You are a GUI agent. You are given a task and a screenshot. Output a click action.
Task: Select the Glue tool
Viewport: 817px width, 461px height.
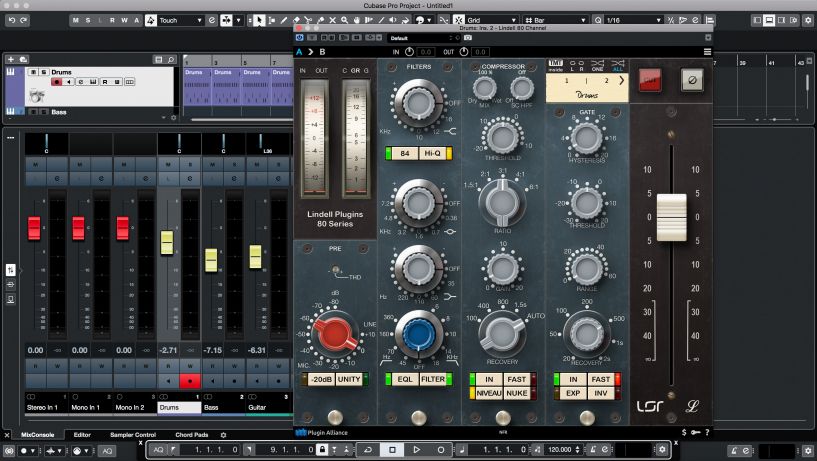[320, 20]
